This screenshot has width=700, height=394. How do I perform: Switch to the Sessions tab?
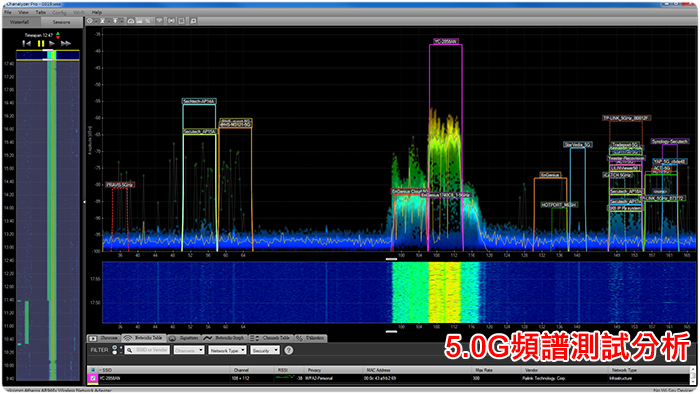point(61,22)
